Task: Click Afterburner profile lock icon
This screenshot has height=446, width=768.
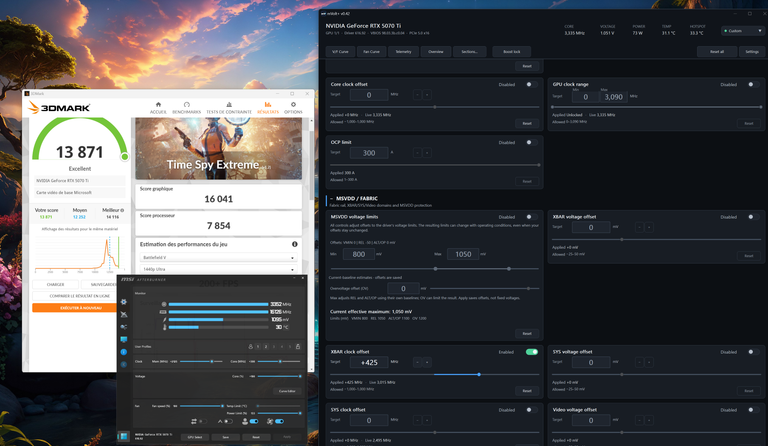Action: click(298, 347)
